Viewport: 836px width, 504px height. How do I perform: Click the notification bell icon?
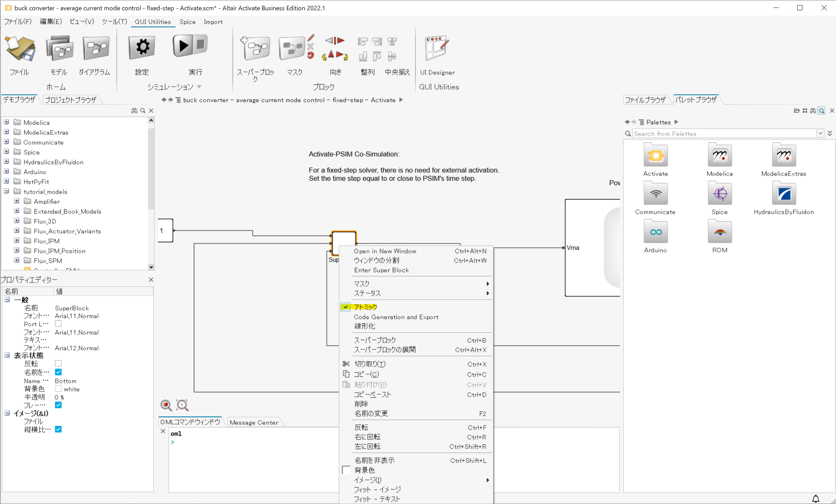(815, 499)
